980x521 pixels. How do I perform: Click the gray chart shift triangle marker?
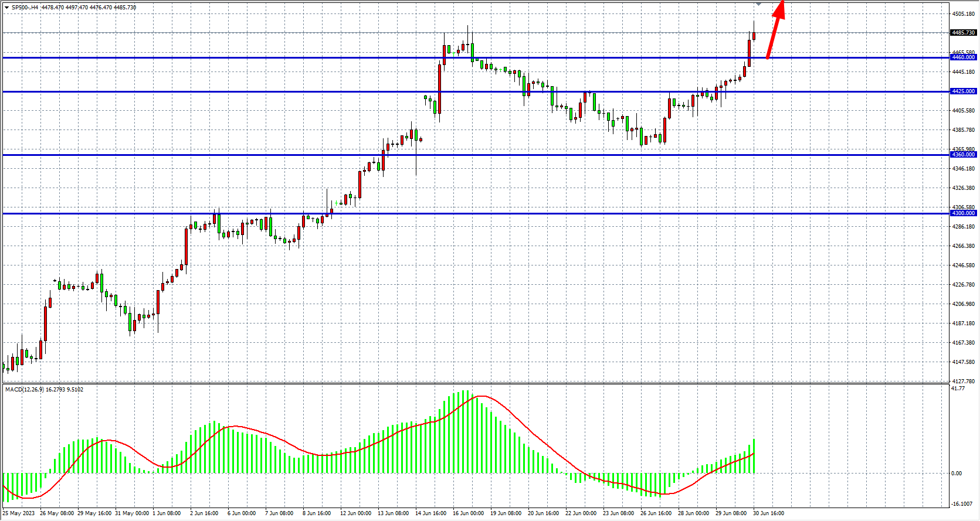[x=758, y=4]
